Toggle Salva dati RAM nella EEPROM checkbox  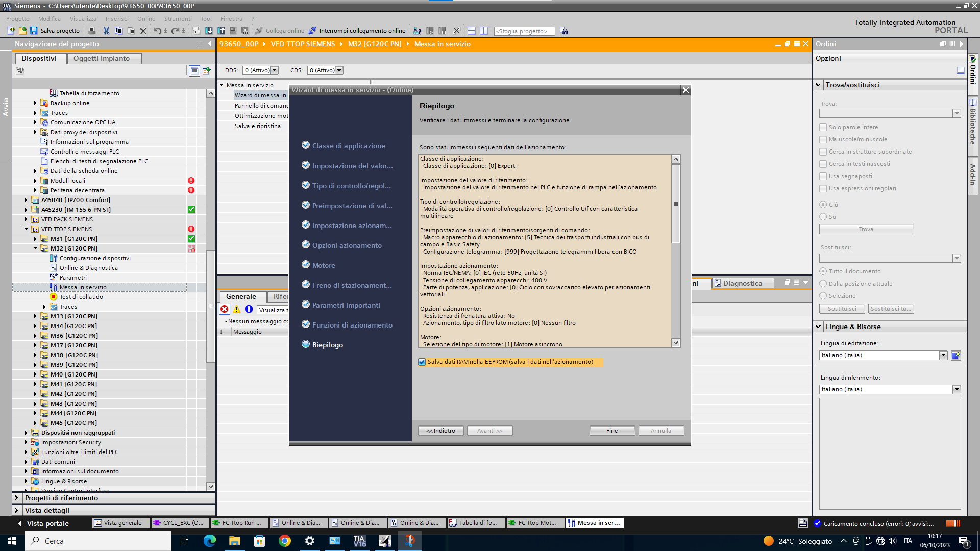[x=422, y=362]
